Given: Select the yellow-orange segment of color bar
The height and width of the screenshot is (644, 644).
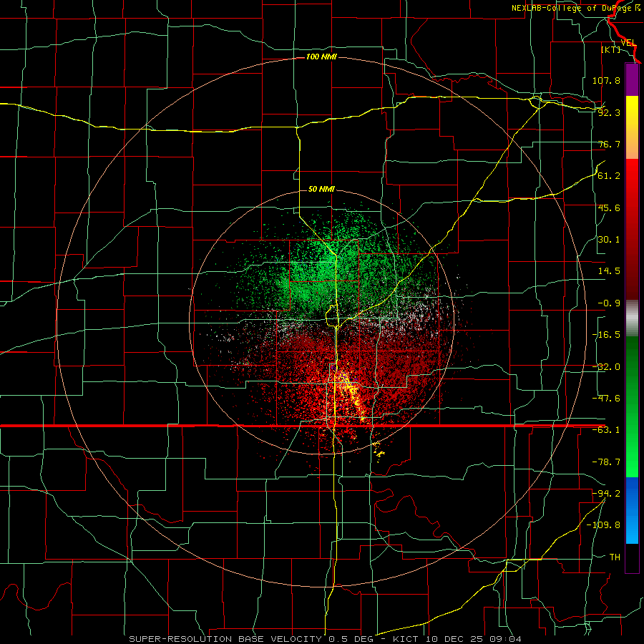Looking at the screenshot, I should coord(632,127).
